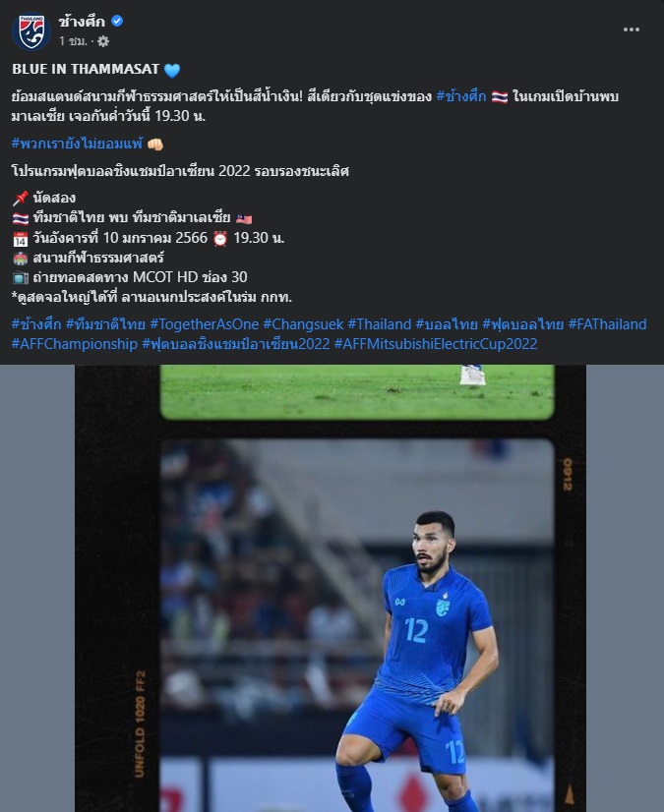Click the verified badge next to ช้างศึก
The image size is (664, 812).
click(x=117, y=21)
